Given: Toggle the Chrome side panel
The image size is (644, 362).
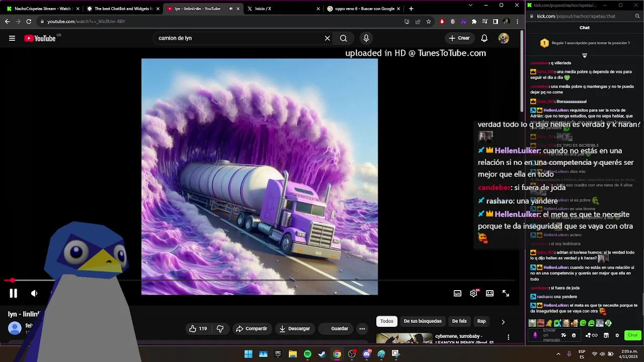Looking at the screenshot, I should (496, 22).
